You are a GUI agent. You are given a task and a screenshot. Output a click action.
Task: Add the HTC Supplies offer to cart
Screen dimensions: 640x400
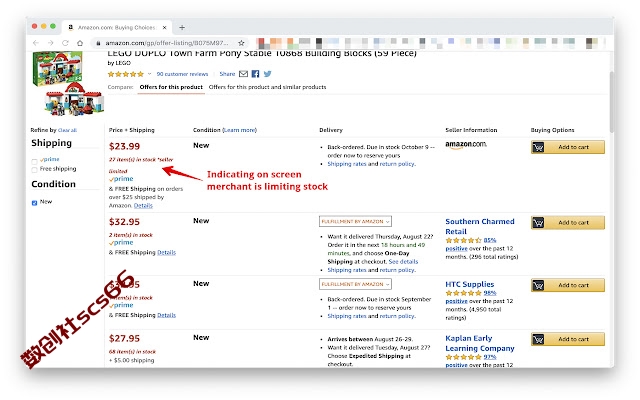(x=568, y=285)
